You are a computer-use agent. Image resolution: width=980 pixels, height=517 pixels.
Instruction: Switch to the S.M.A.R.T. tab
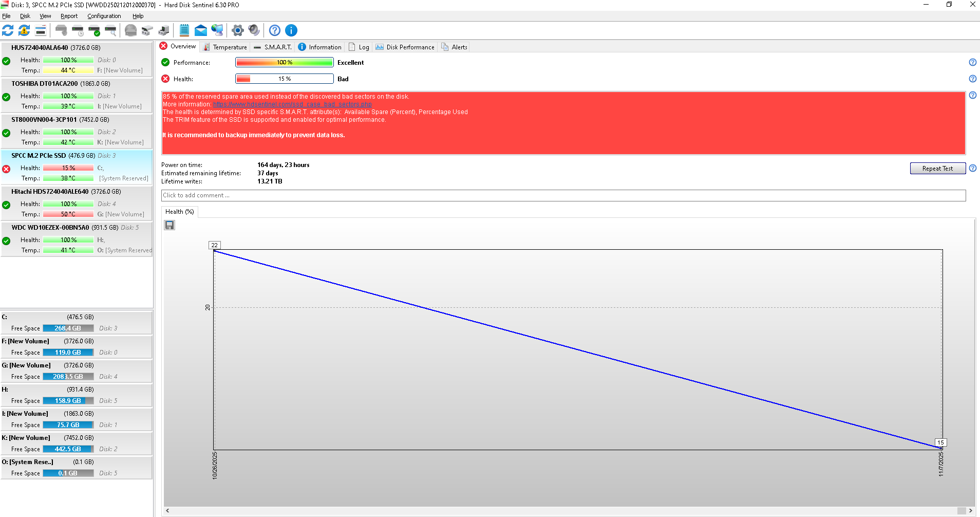[273, 47]
